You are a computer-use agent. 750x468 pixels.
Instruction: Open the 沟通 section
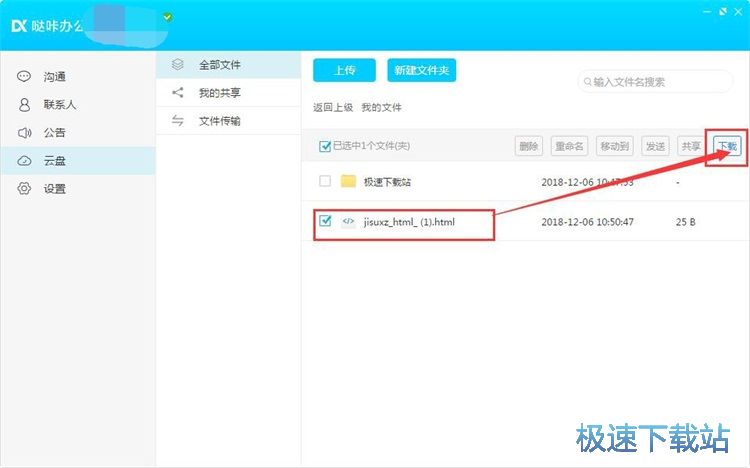pos(78,77)
